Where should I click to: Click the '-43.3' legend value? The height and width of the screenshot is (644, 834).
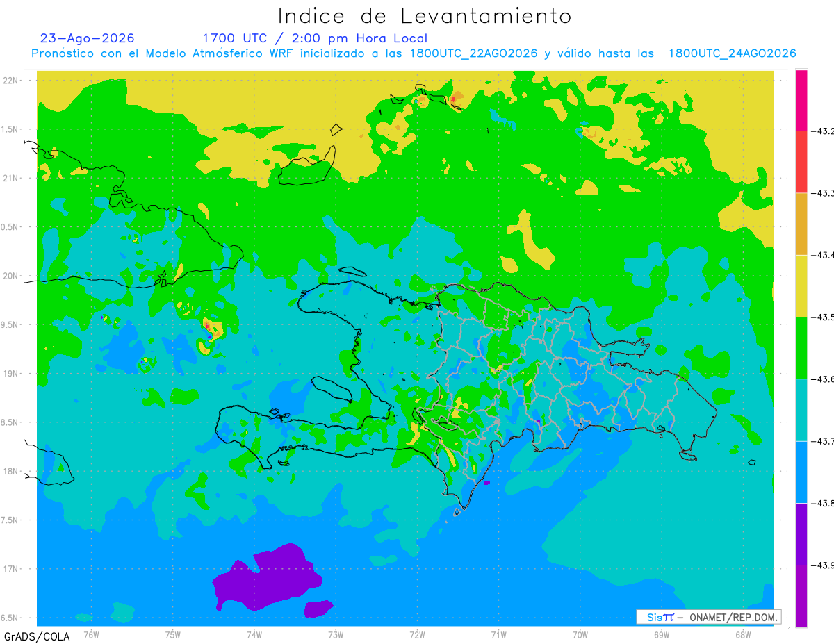[822, 193]
